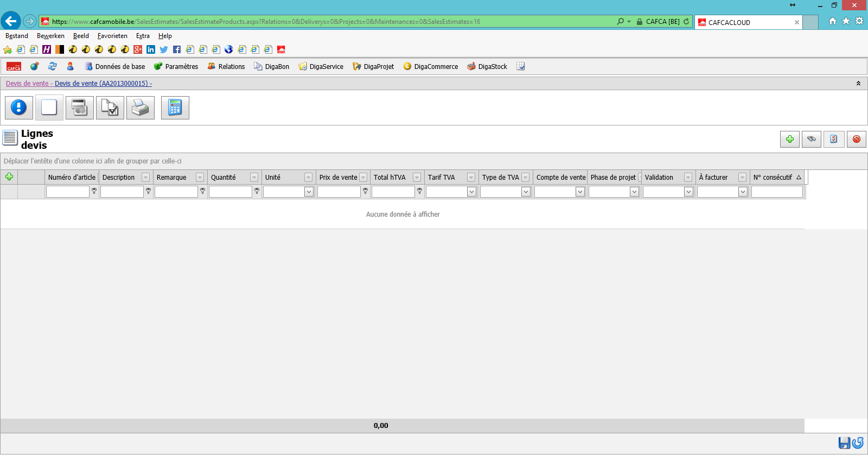Image resolution: width=868 pixels, height=467 pixels.
Task: Open Description column header filter dropdown
Action: (x=145, y=178)
